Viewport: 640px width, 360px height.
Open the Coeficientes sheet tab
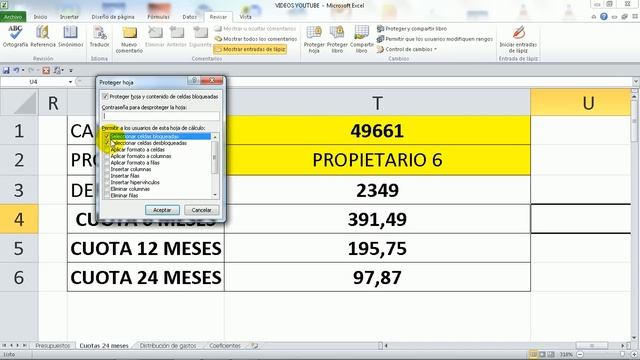tap(225, 346)
